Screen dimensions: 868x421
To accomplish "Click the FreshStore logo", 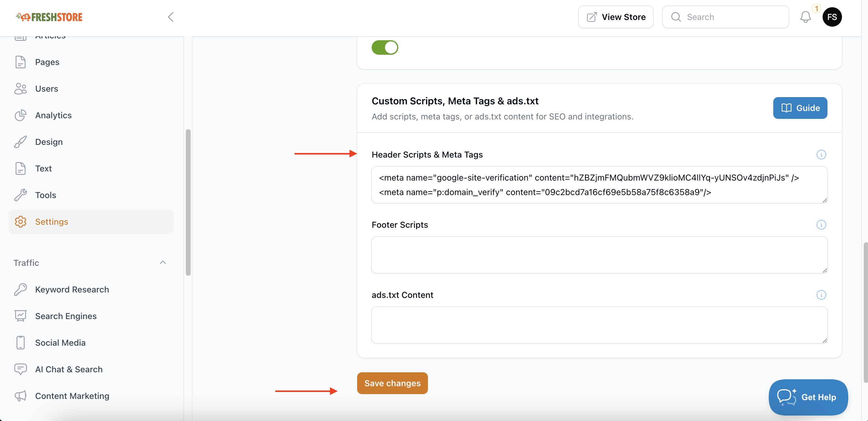I will click(49, 17).
